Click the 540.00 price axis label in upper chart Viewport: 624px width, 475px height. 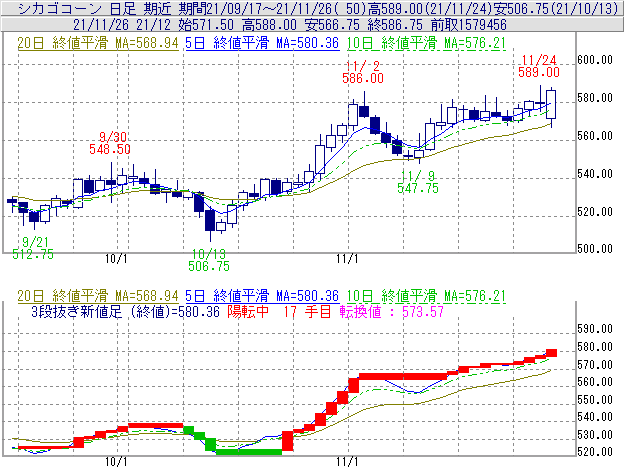[595, 173]
